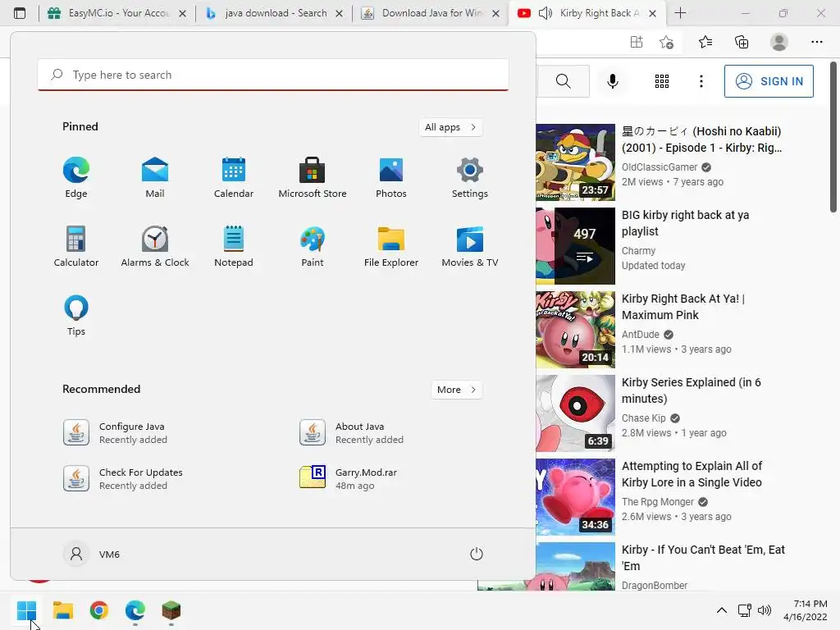Open Kirby Lore in a Single Video thumbnail
Viewport: 840px width, 630px height.
(x=575, y=497)
